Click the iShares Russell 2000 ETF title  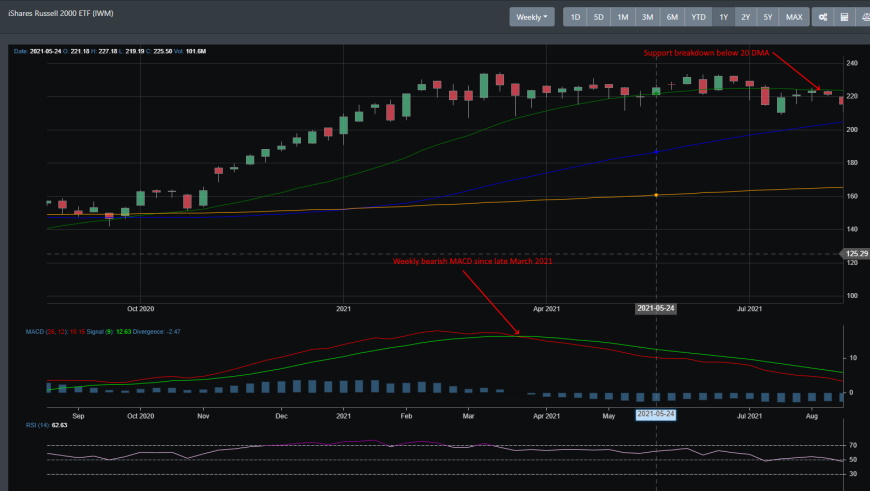pyautogui.click(x=60, y=13)
